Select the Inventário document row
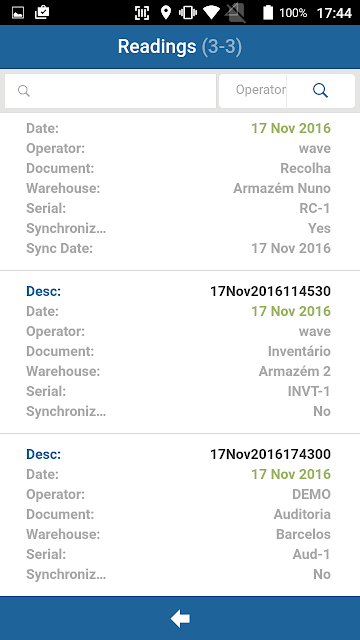 (x=178, y=351)
